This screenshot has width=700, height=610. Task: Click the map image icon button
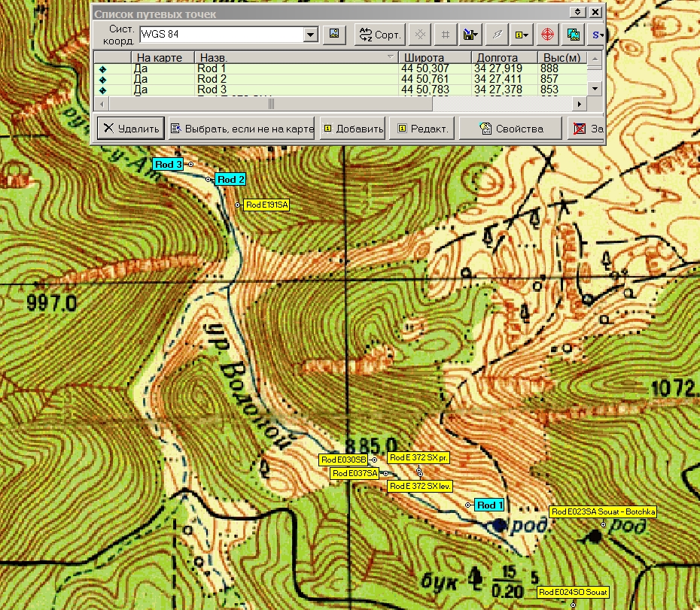[x=334, y=34]
